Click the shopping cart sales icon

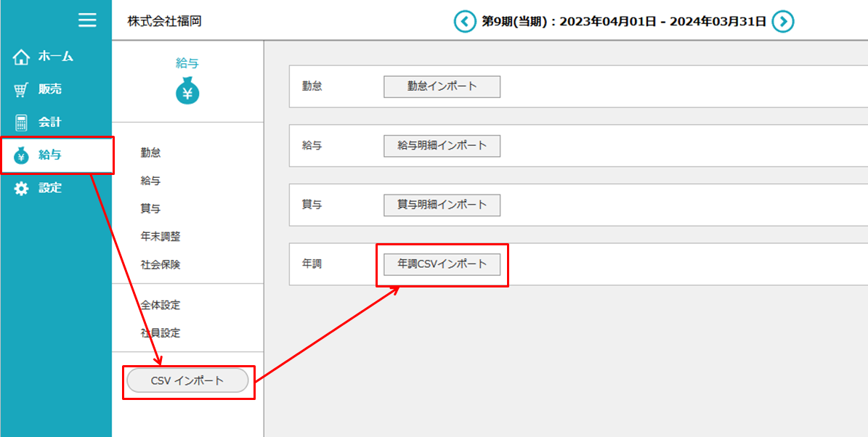coord(22,89)
